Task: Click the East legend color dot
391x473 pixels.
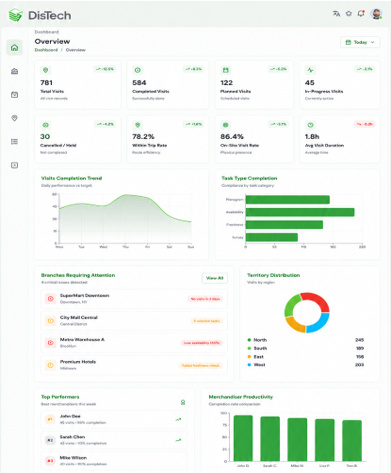Action: (x=249, y=357)
